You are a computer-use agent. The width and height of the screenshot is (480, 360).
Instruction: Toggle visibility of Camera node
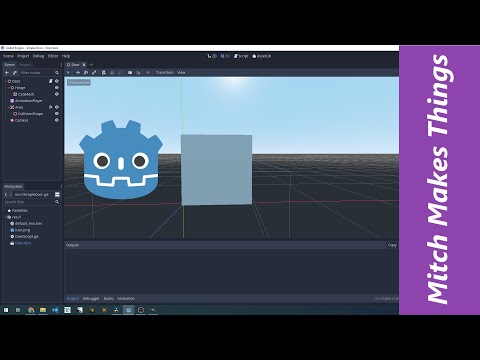click(57, 120)
